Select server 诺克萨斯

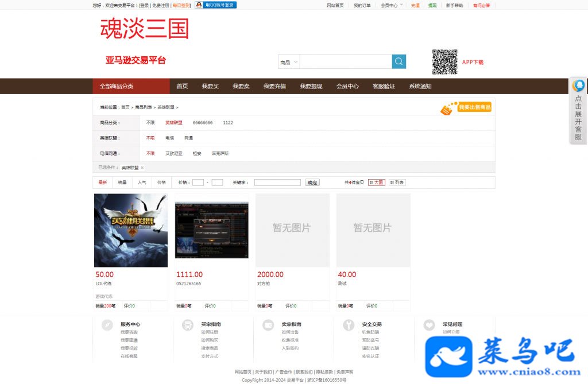[220, 153]
